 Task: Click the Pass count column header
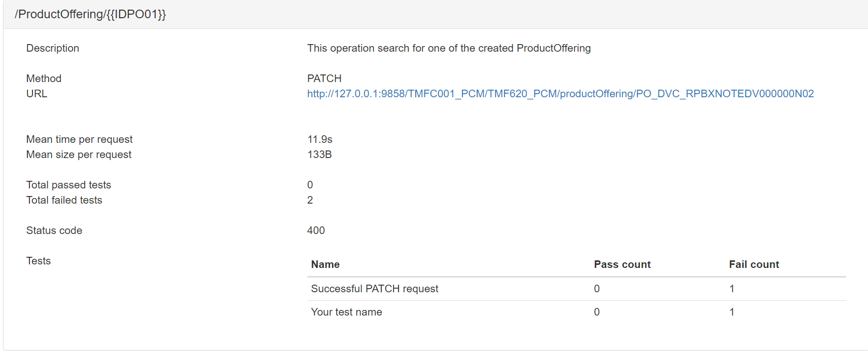pos(622,264)
